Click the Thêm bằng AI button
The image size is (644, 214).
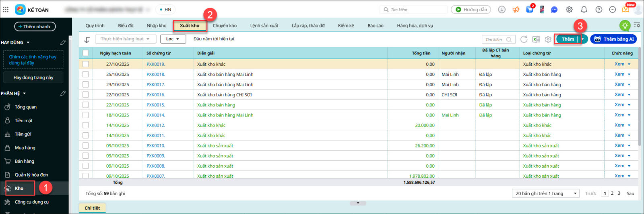613,39
